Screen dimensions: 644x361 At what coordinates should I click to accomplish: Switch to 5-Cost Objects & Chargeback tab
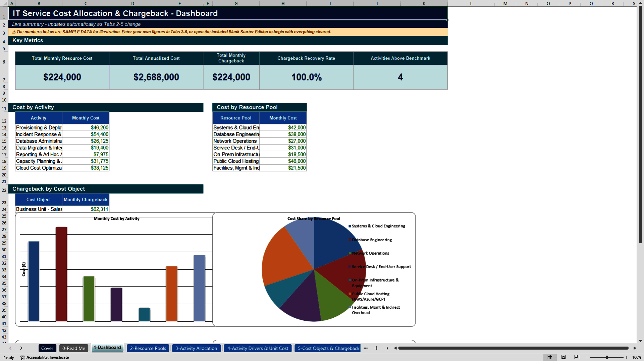[328, 348]
